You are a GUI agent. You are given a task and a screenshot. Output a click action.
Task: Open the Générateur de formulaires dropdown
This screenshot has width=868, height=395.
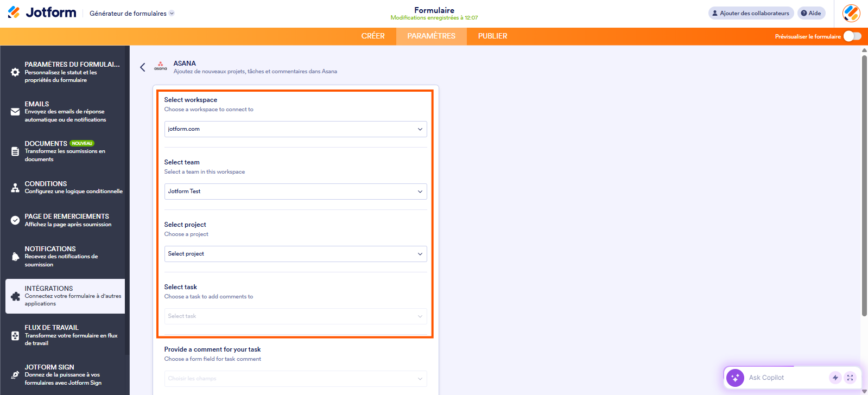[x=132, y=14]
